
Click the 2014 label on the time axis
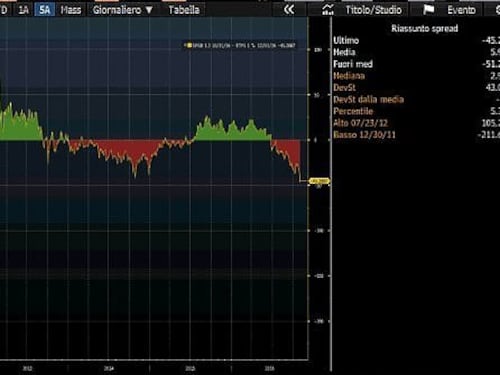[x=109, y=368]
